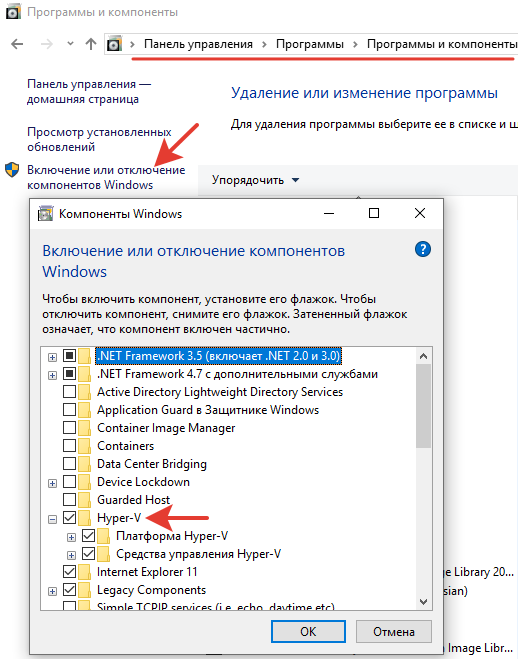The width and height of the screenshot is (518, 659).
Task: Click folder icon of Hyper-V
Action: pyautogui.click(x=84, y=518)
